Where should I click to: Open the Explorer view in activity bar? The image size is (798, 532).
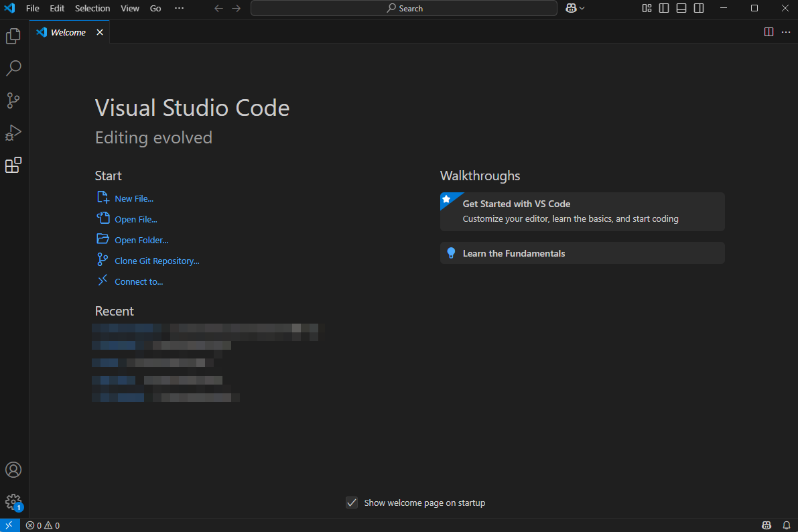click(x=13, y=36)
